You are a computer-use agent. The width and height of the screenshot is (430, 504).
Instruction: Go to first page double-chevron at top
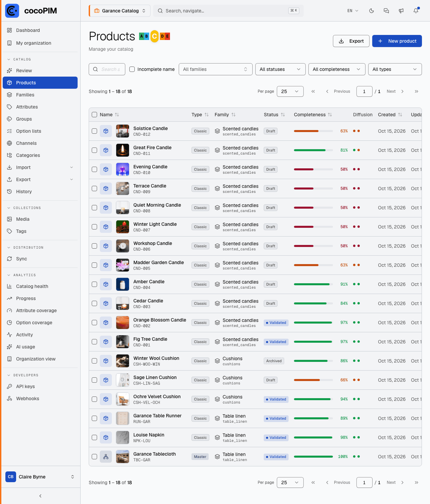[x=313, y=91]
